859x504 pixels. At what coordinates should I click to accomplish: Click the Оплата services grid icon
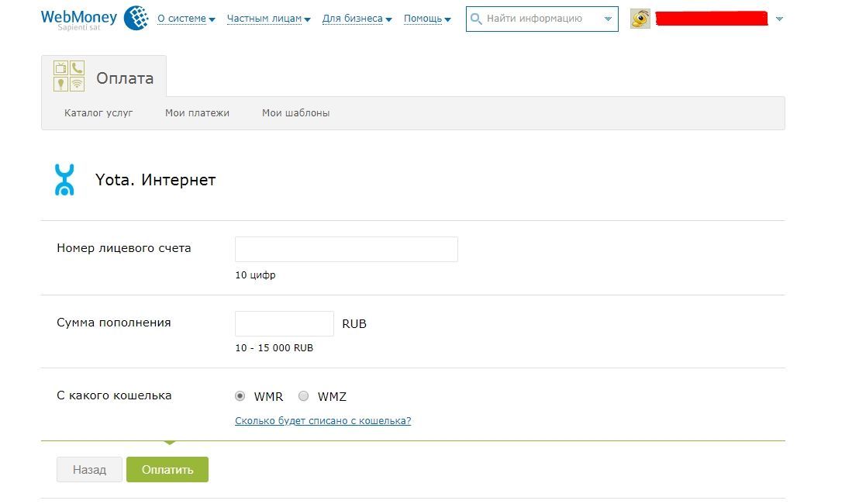pos(69,76)
